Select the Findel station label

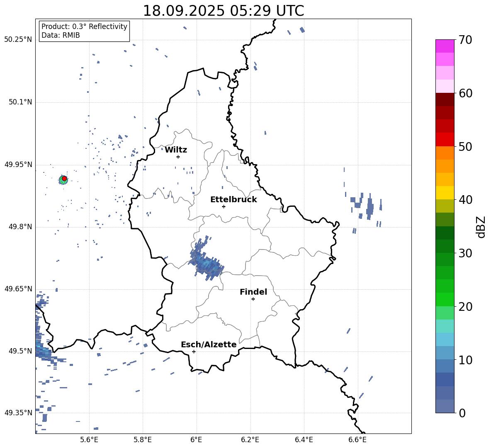pos(253,292)
